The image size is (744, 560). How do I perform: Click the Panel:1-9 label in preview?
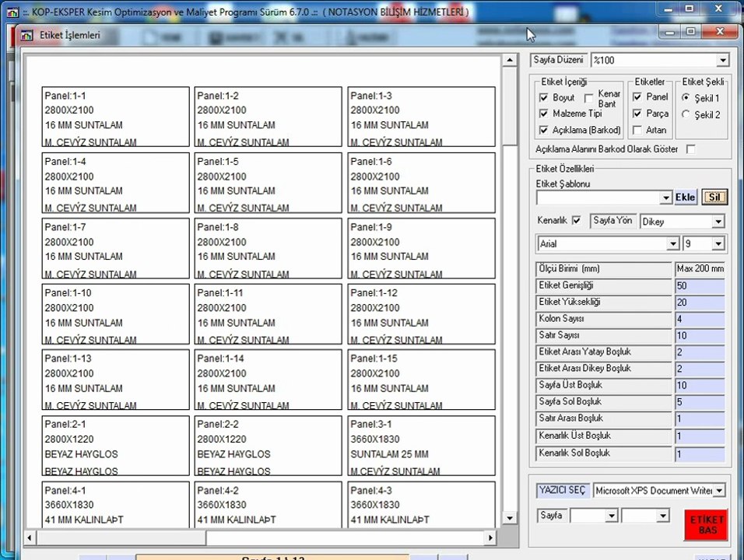tap(421, 248)
